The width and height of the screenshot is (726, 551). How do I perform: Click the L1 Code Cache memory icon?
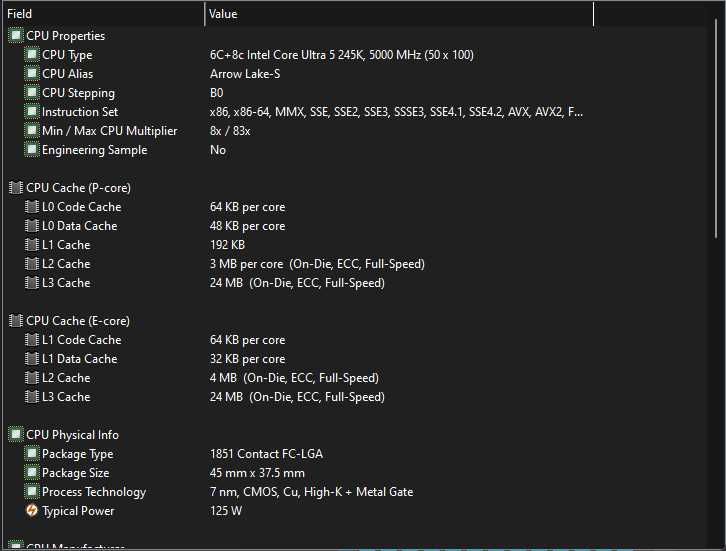[31, 339]
